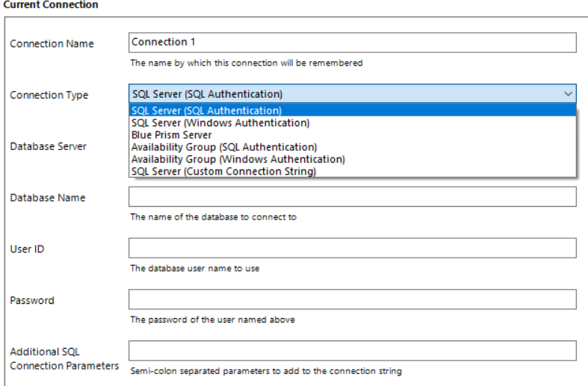Click the Connection Name text field
Viewport: 588px width, 386px height.
(x=353, y=43)
